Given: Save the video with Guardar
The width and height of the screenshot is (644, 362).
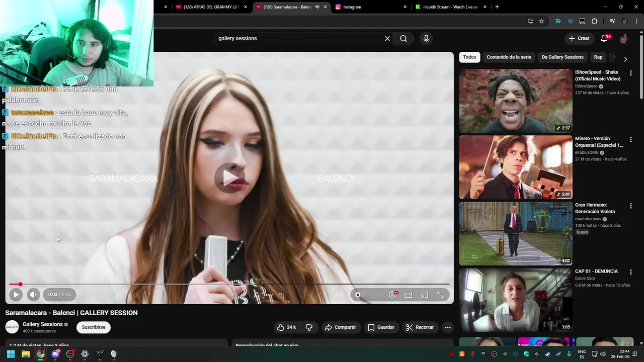Looking at the screenshot, I should point(381,327).
